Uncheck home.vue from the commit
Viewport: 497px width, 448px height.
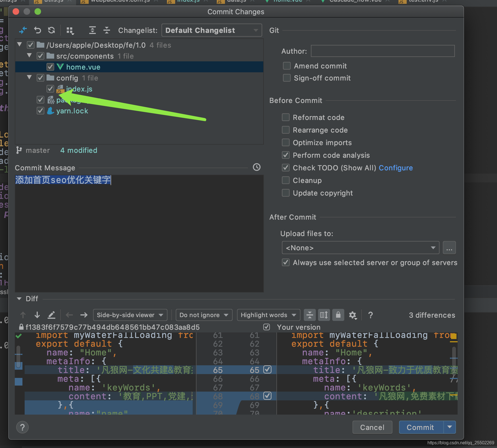[x=50, y=67]
